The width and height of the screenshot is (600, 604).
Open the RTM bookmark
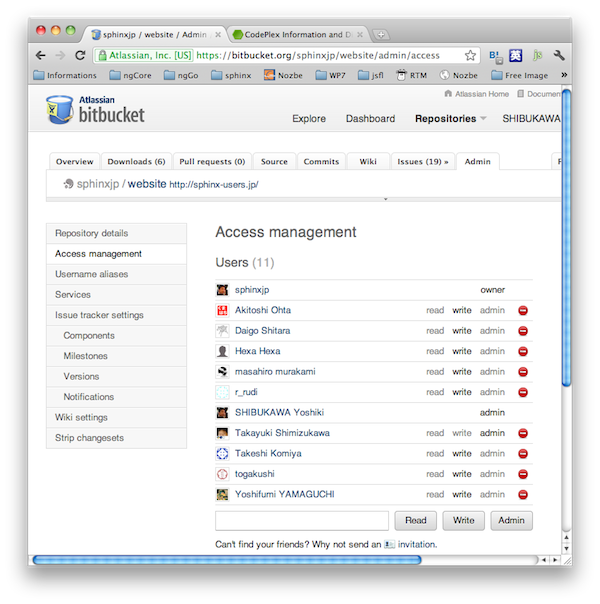412,75
